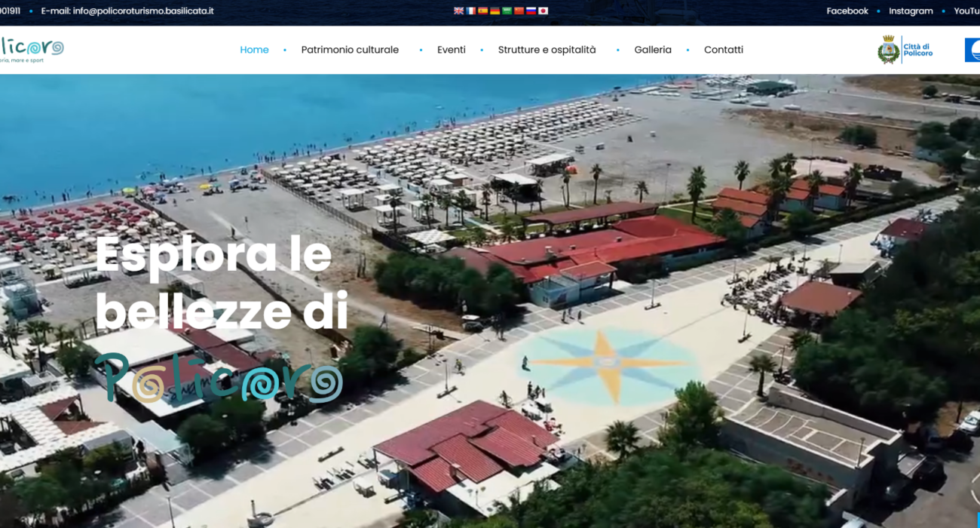
Task: Switch language using the UK flag
Action: coord(458,11)
